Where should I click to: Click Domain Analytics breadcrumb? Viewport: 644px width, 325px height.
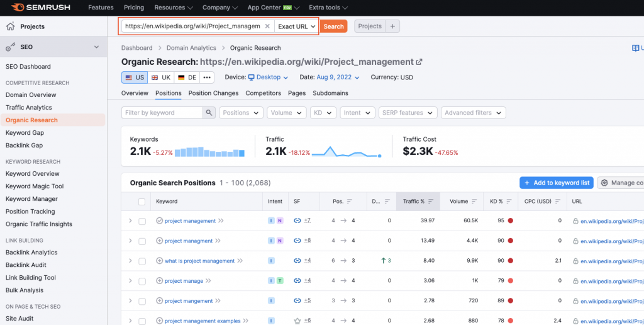pyautogui.click(x=191, y=48)
